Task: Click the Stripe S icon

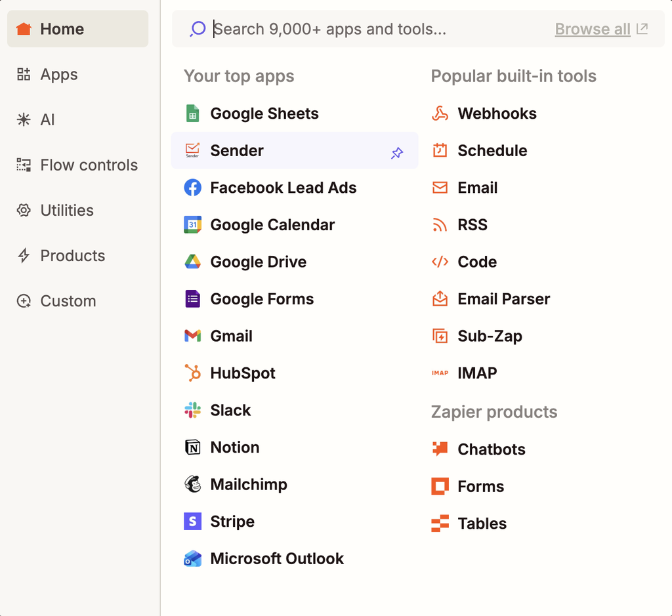Action: [192, 522]
